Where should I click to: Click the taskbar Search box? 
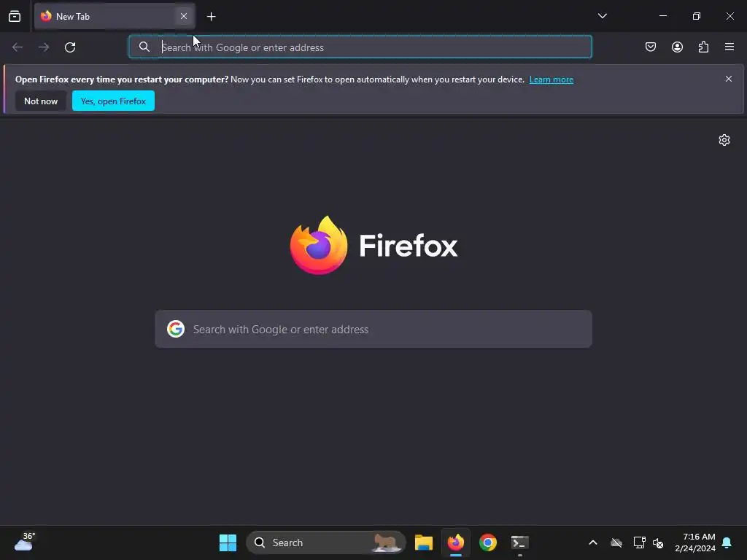click(326, 542)
